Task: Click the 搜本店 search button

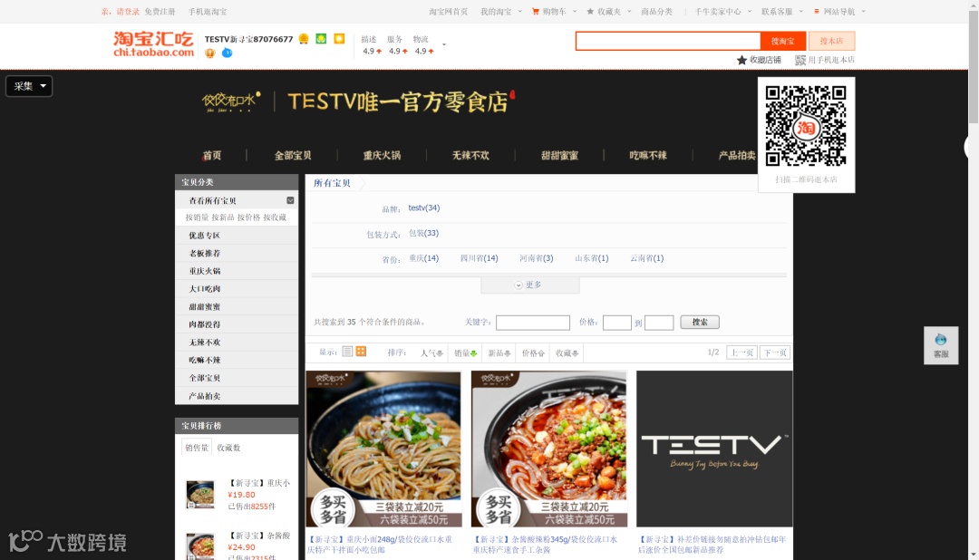Action: [831, 41]
